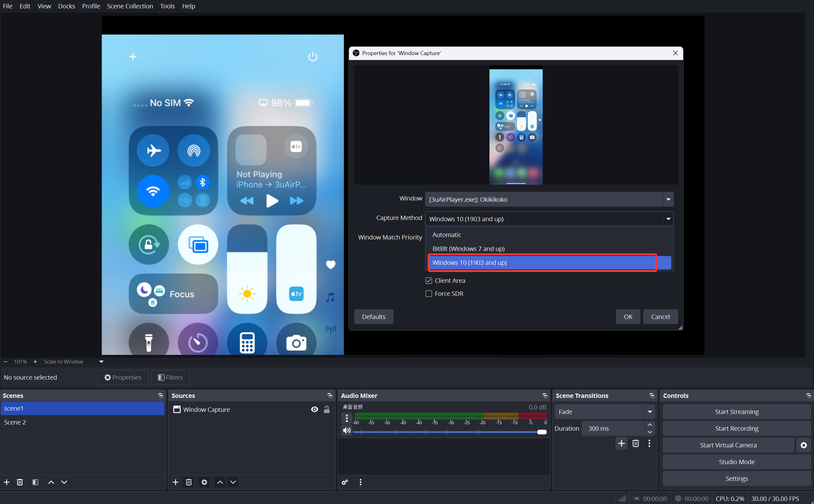814x504 pixels.
Task: Open the Window selection dropdown
Action: click(668, 199)
